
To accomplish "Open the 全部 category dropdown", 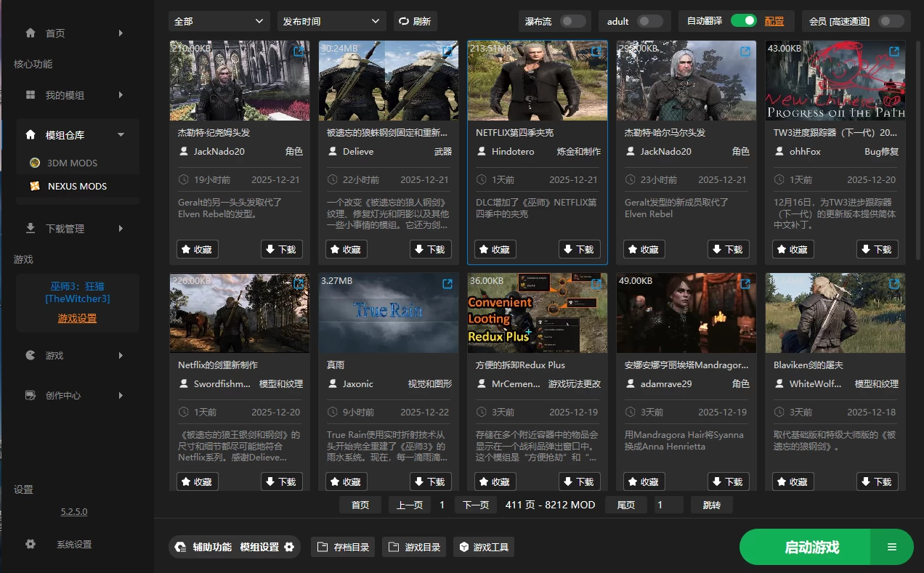I will coord(219,21).
